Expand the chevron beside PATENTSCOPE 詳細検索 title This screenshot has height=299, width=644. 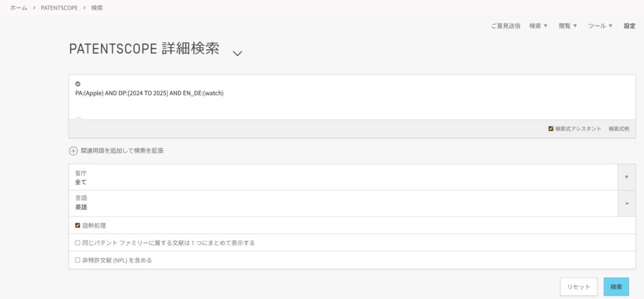pyautogui.click(x=237, y=54)
